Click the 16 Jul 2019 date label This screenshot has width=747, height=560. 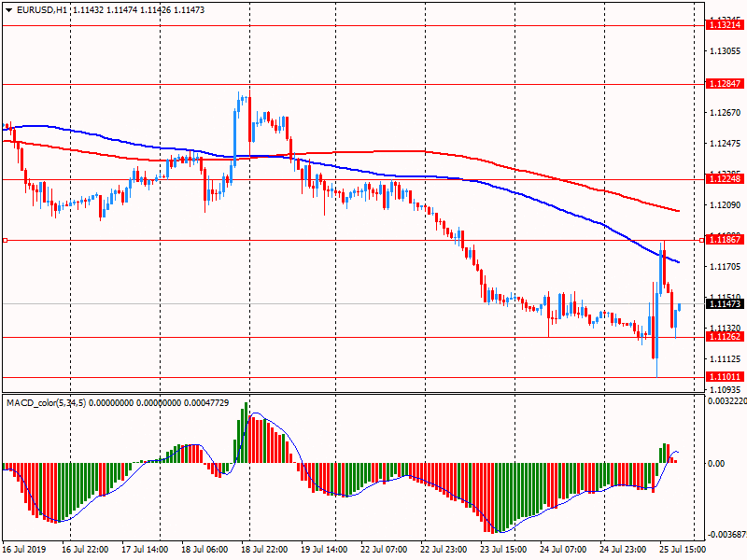pyautogui.click(x=24, y=549)
